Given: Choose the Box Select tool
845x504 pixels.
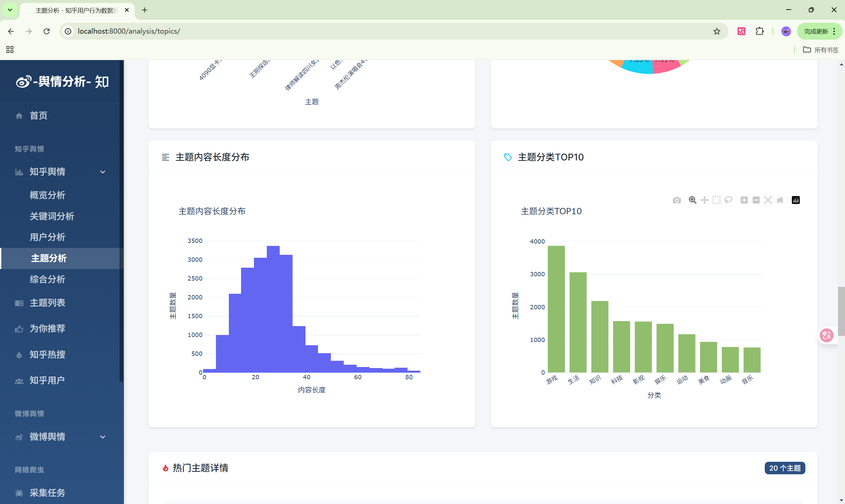Looking at the screenshot, I should point(716,200).
